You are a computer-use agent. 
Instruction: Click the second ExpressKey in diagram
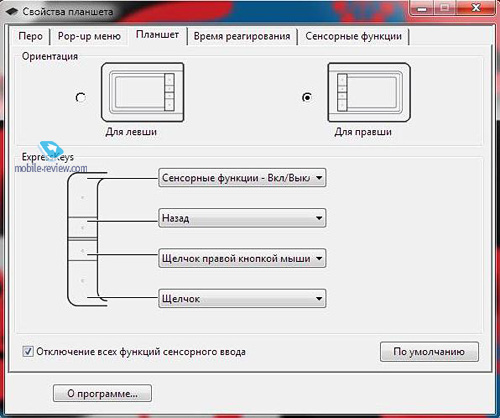click(x=82, y=228)
